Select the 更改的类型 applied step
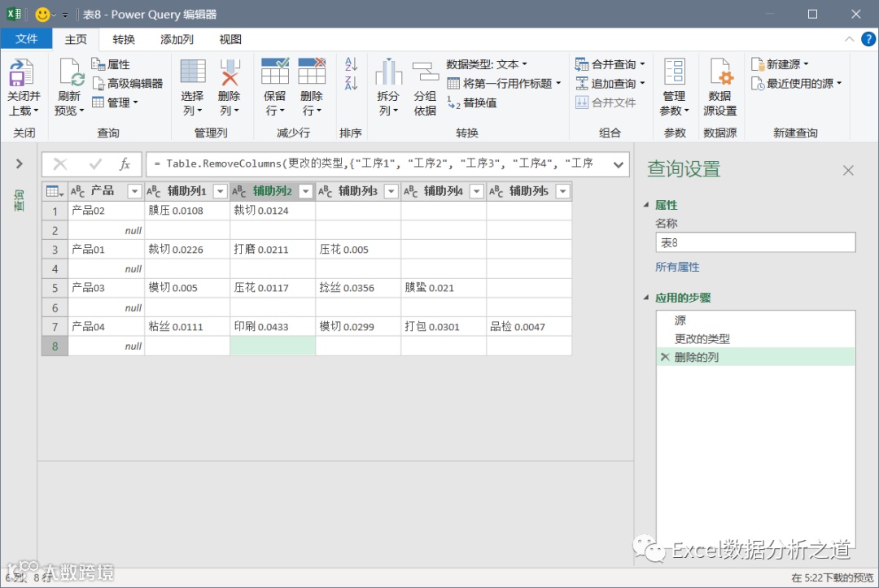Viewport: 879px width, 588px height. click(702, 339)
